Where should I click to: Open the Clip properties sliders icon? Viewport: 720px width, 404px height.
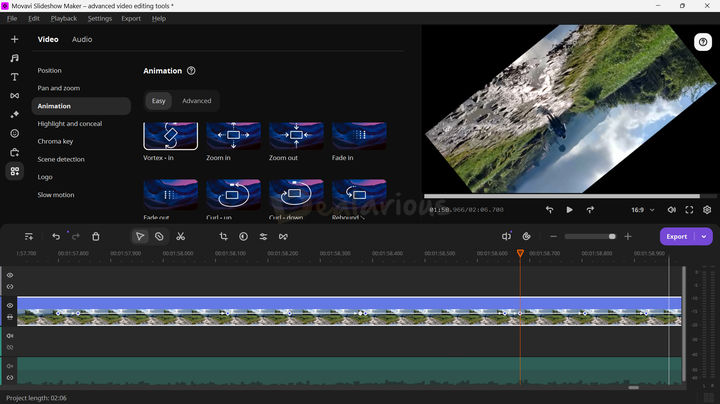(263, 236)
